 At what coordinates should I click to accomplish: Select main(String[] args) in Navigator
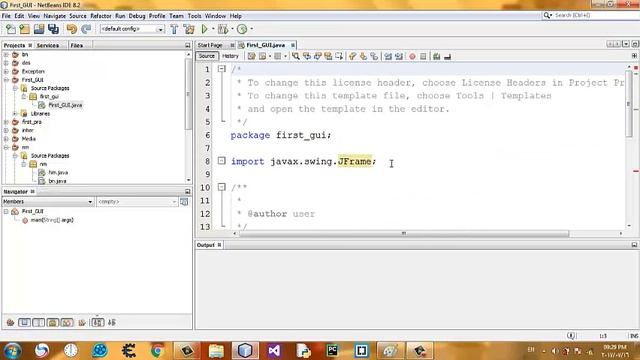coord(52,220)
